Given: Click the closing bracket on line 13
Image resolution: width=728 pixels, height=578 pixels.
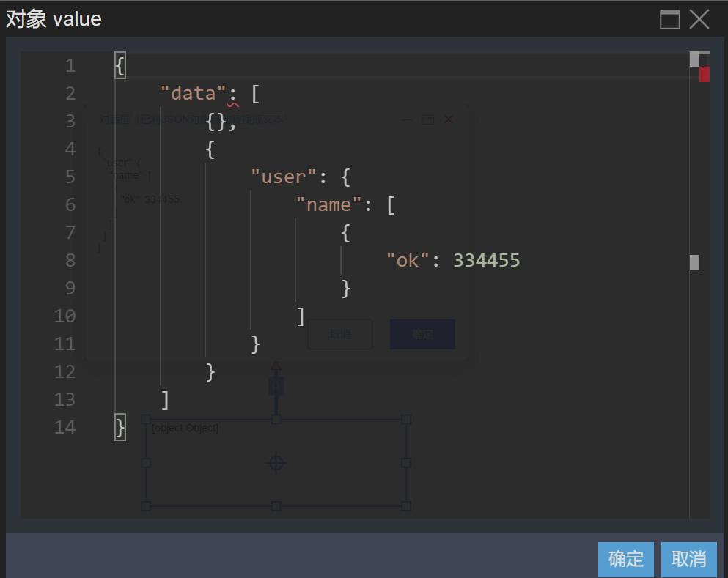Looking at the screenshot, I should [x=165, y=400].
